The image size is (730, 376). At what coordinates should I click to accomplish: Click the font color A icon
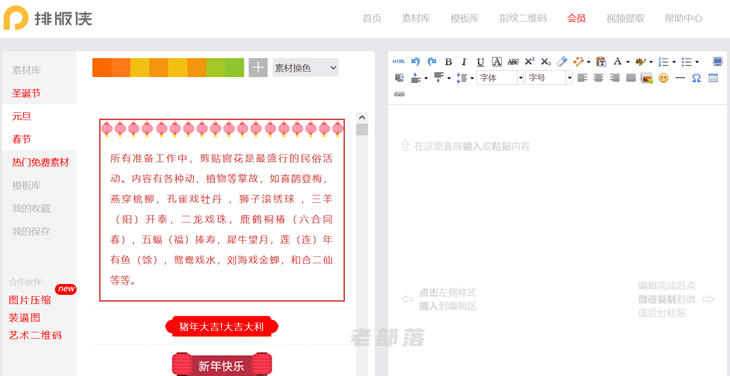[617, 61]
